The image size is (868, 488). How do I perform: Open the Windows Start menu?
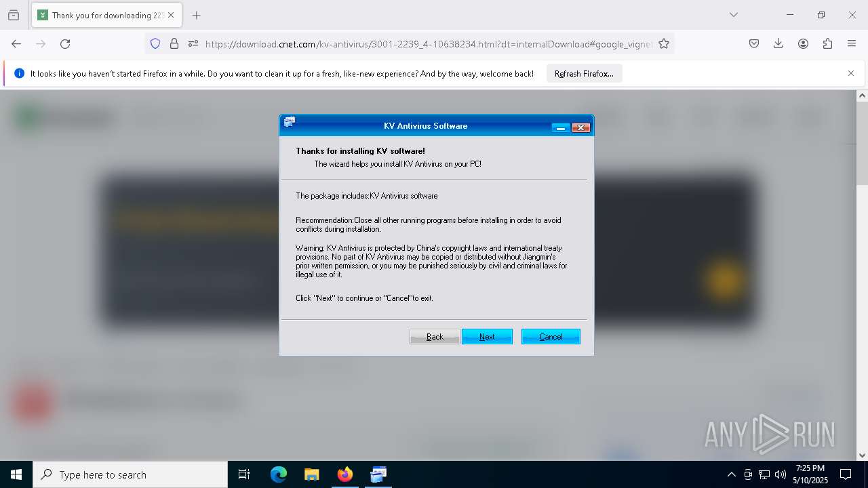[x=16, y=474]
